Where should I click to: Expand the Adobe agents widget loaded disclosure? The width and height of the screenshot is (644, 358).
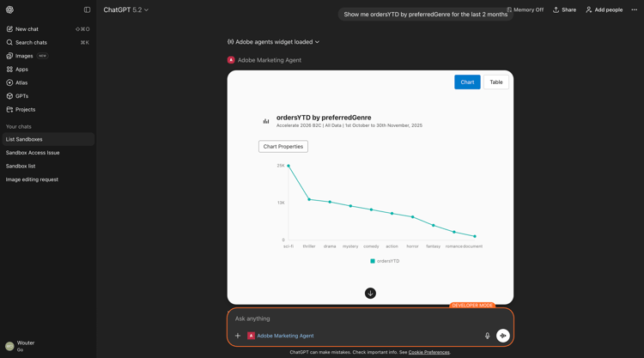273,42
